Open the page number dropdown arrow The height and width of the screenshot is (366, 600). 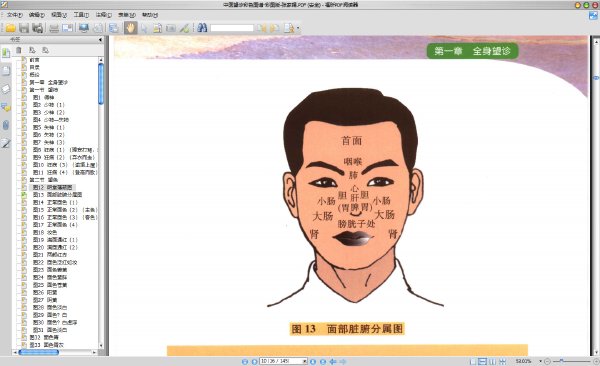[305, 361]
